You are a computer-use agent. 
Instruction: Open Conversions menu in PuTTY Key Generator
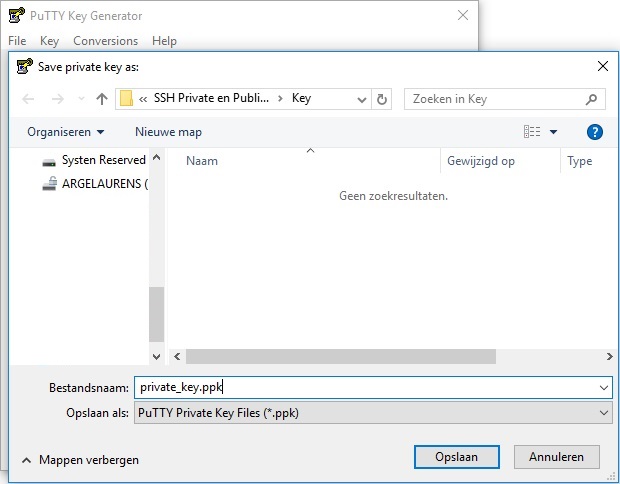click(x=106, y=41)
